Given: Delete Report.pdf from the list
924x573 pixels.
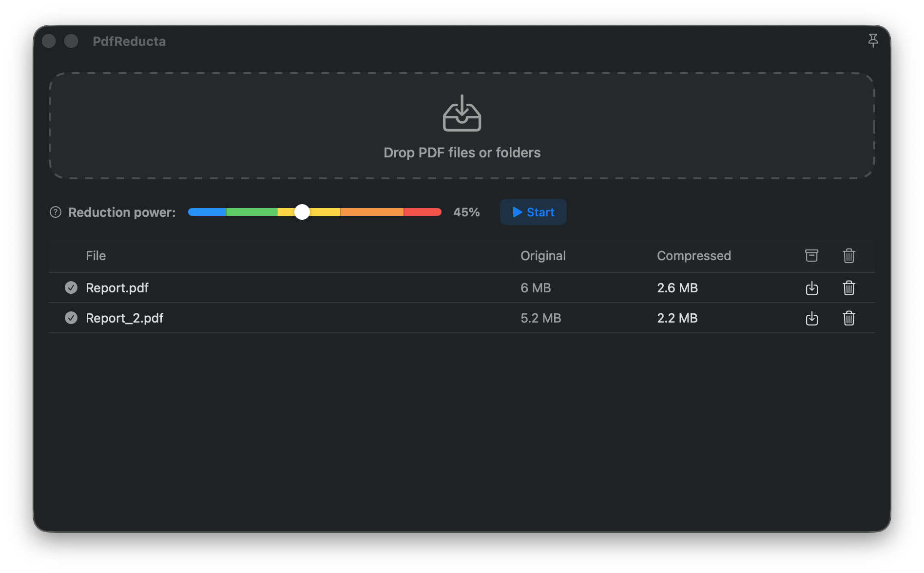Looking at the screenshot, I should [x=848, y=288].
